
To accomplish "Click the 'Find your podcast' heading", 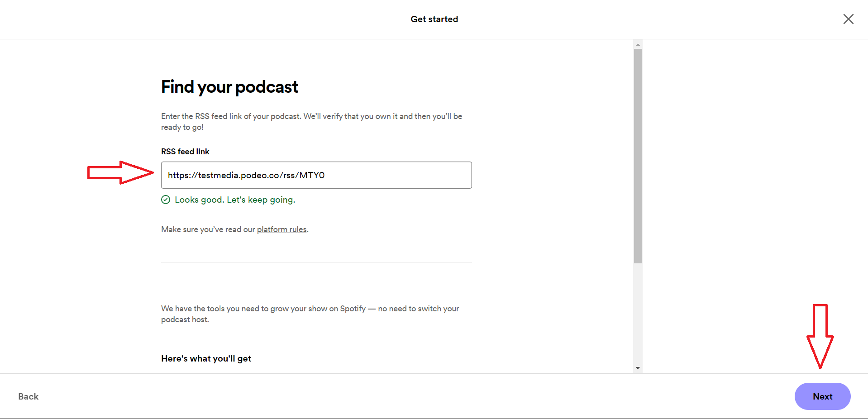I will (x=229, y=87).
